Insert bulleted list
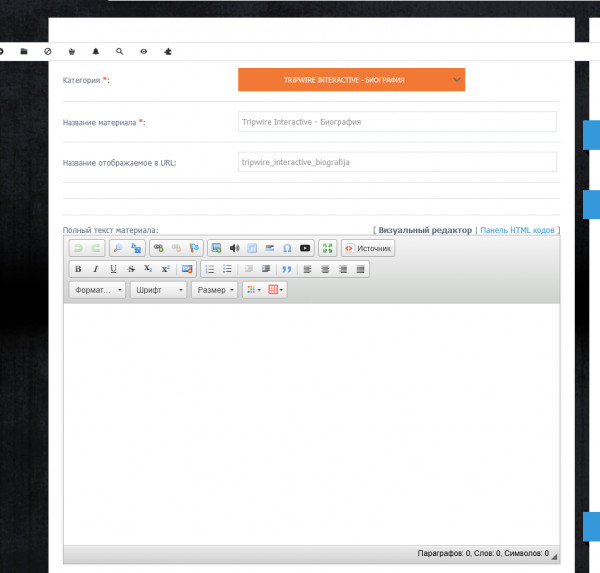Image resolution: width=600 pixels, height=573 pixels. 227,269
